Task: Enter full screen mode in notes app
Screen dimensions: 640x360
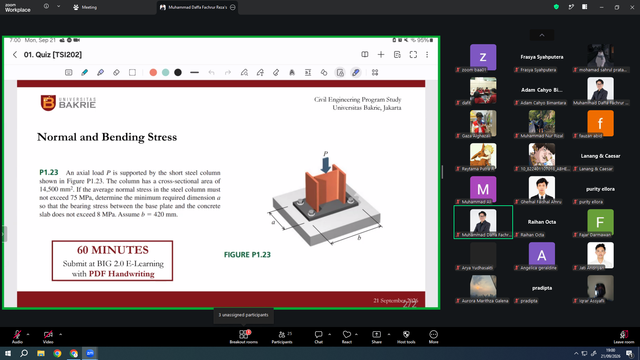Action: click(413, 54)
